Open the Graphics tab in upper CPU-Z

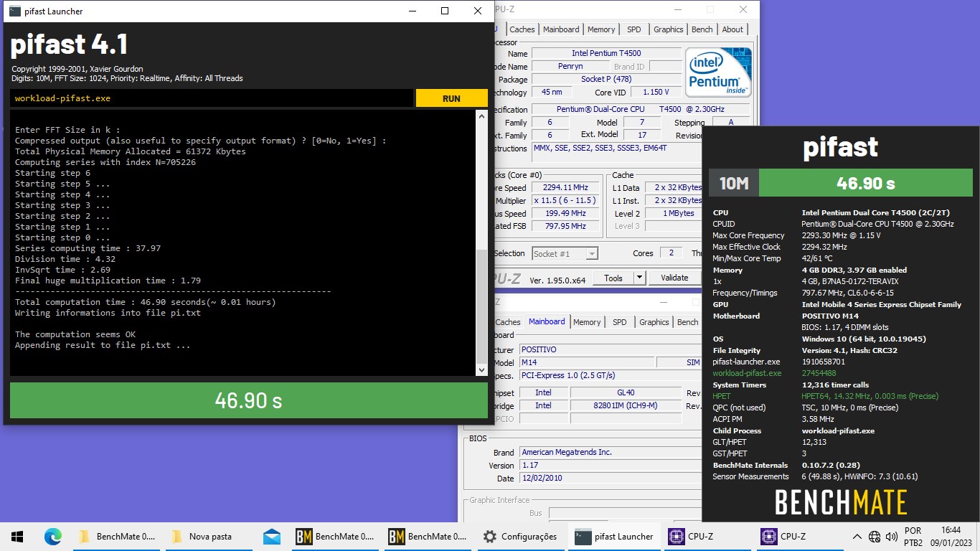tap(668, 29)
